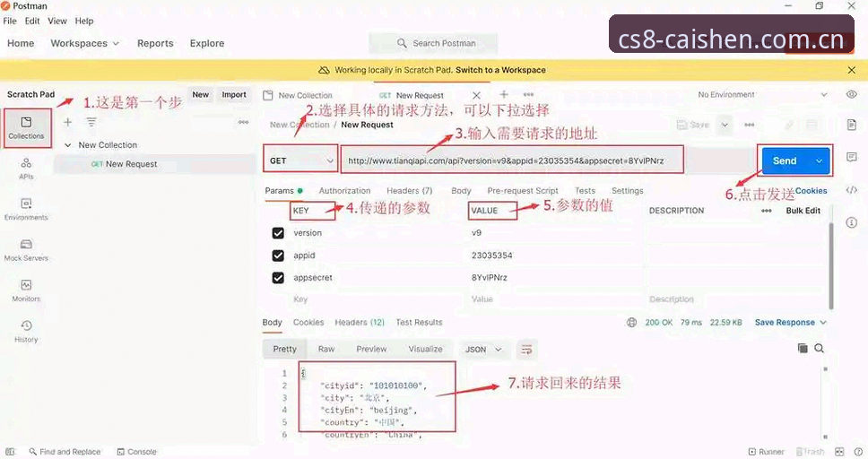This screenshot has width=868, height=459.
Task: Switch to the Pre-request Script tab
Action: [523, 190]
